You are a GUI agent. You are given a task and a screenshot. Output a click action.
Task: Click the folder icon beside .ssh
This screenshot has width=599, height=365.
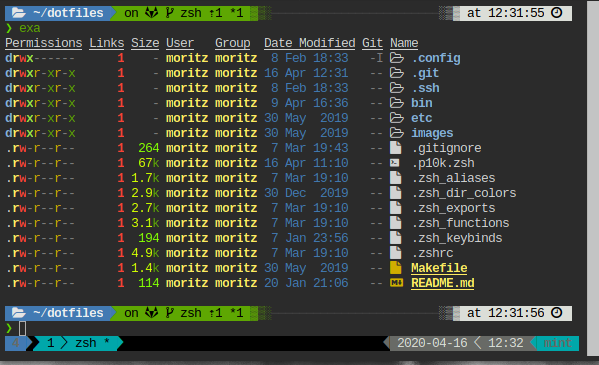click(x=397, y=88)
